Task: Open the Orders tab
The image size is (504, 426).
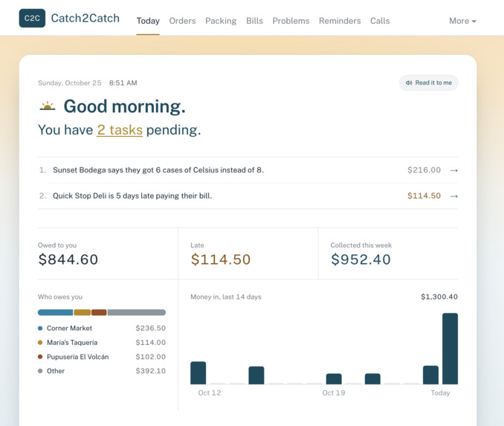Action: 182,21
